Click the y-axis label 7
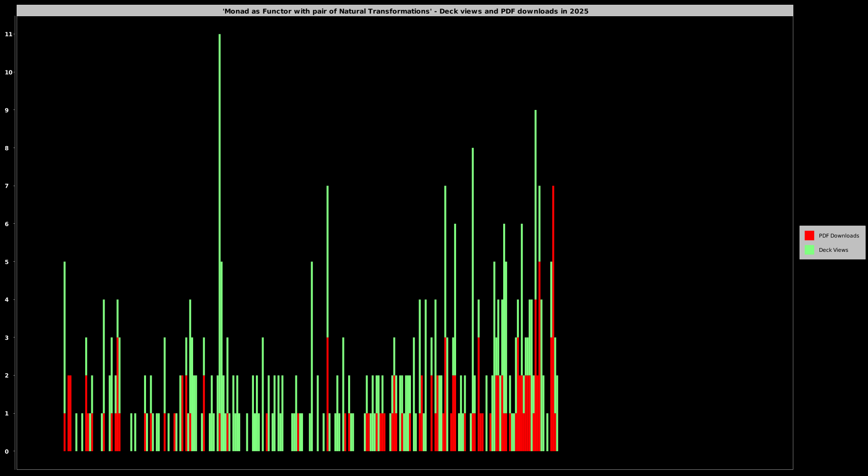The image size is (868, 476). tap(7, 186)
